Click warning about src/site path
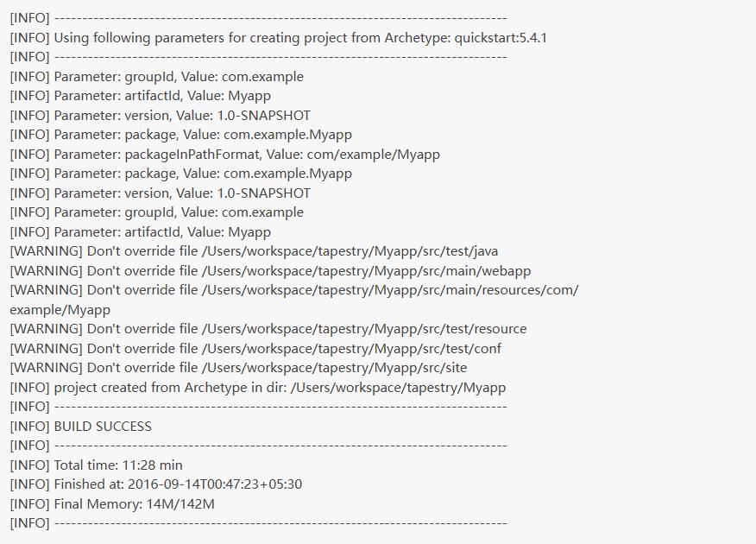This screenshot has height=544, width=756. click(x=239, y=368)
